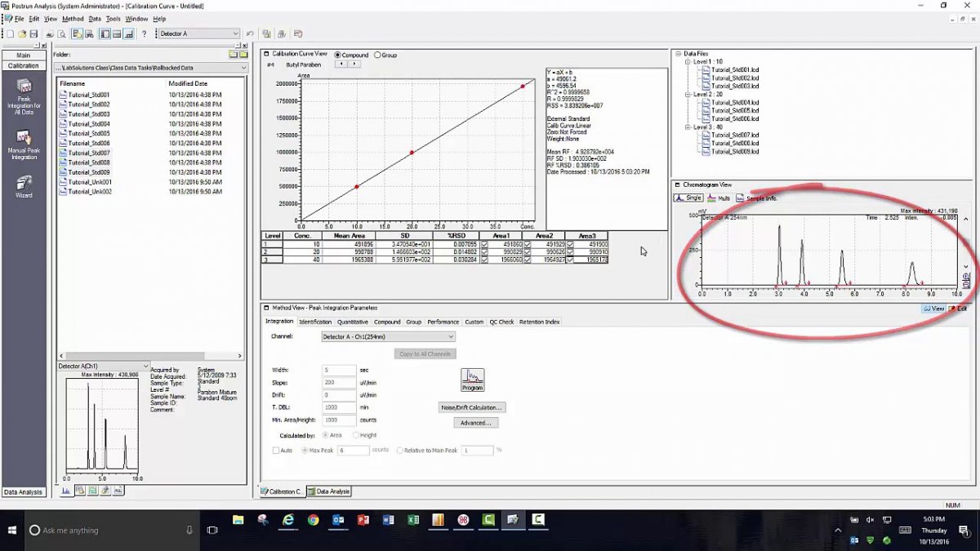This screenshot has height=551, width=980.
Task: Open the Detector A toolbar dropdown
Action: (236, 33)
